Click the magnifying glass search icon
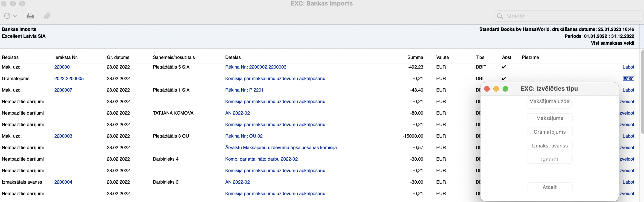The height and width of the screenshot is (202, 644). point(500,16)
